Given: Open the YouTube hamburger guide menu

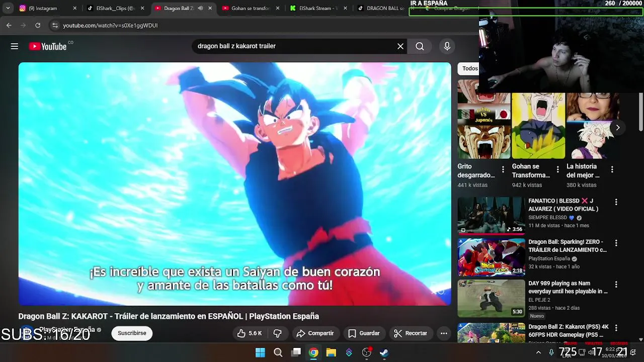Looking at the screenshot, I should (15, 46).
